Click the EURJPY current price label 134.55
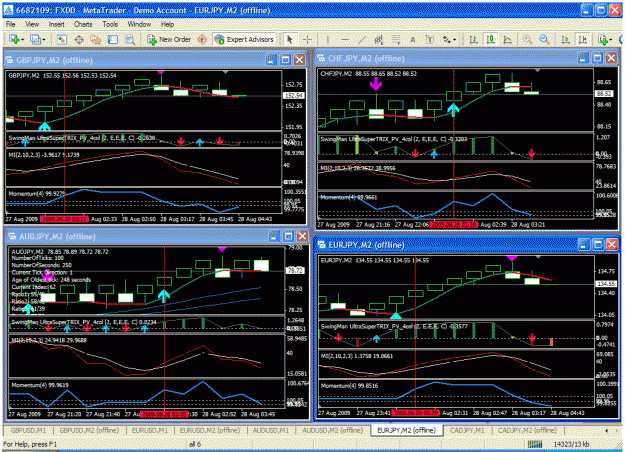Image resolution: width=625 pixels, height=452 pixels. click(605, 284)
